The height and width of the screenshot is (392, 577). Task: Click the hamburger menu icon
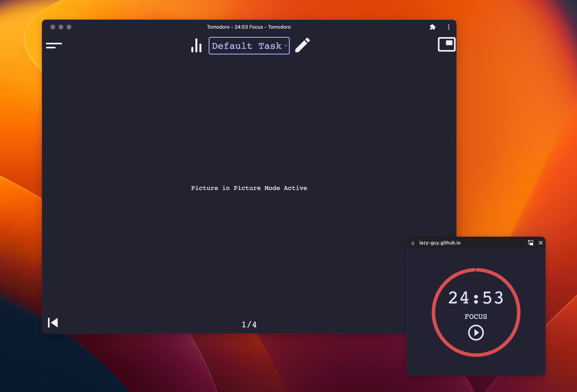click(x=54, y=45)
